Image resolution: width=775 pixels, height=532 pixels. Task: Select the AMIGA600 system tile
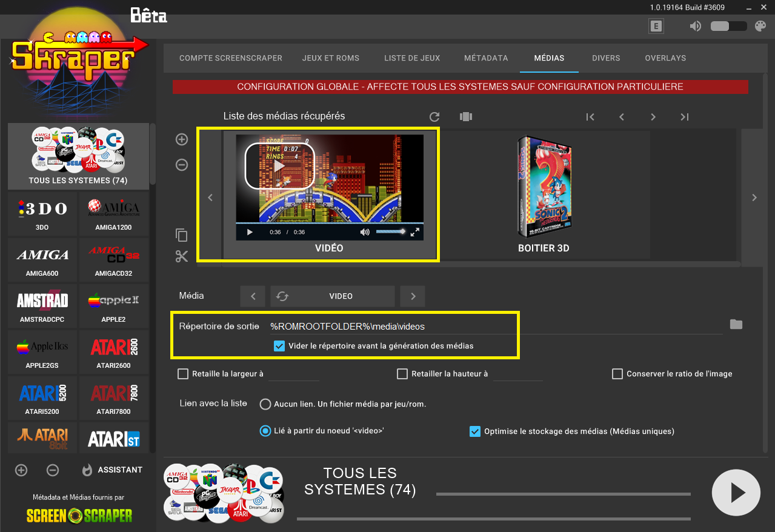(x=42, y=260)
